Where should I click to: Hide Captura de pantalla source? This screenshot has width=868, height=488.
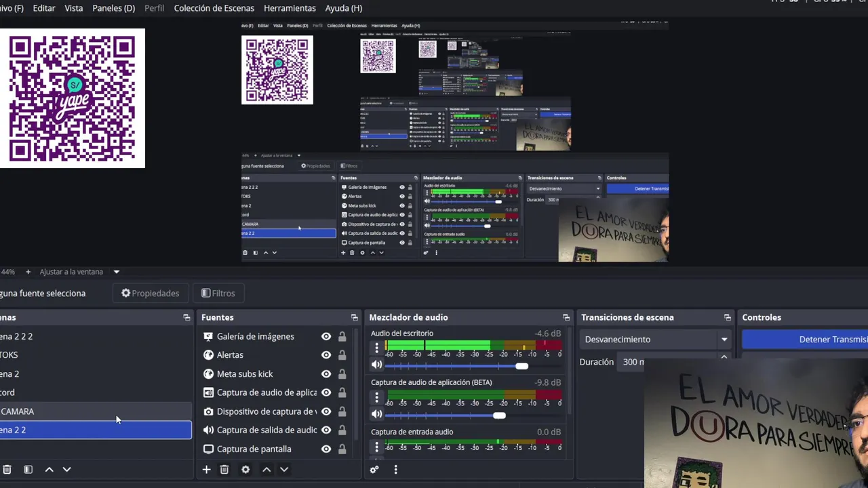pyautogui.click(x=326, y=449)
